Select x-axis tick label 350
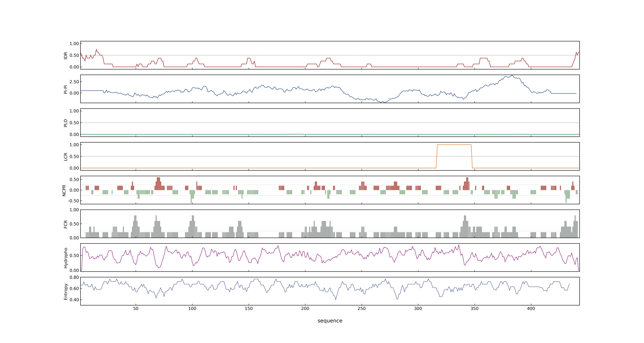The height and width of the screenshot is (343, 644). (474, 309)
